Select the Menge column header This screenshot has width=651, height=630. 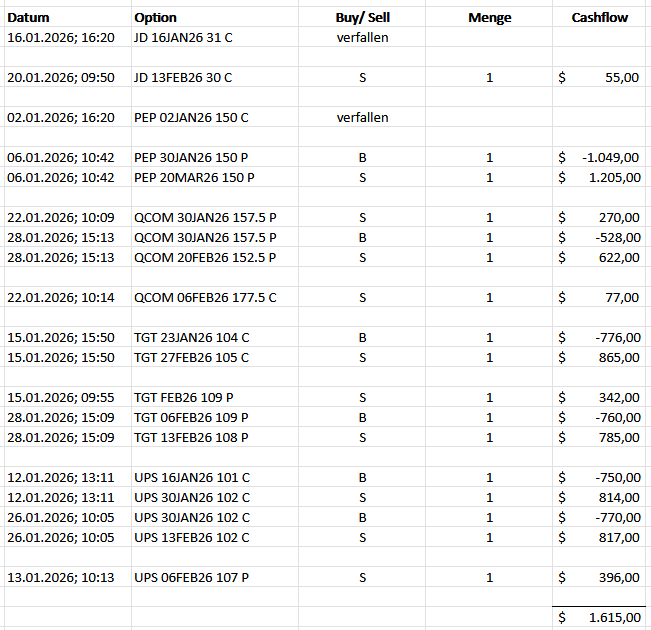(x=489, y=18)
